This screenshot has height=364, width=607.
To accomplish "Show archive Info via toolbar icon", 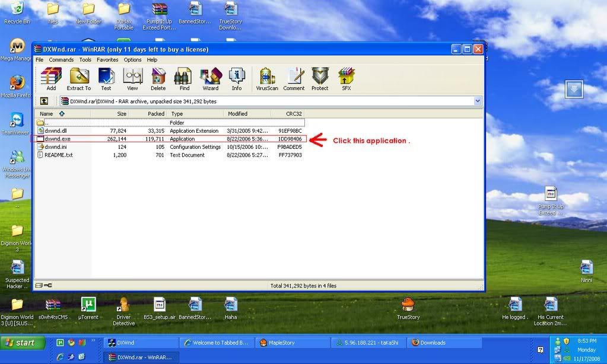I will 237,79.
